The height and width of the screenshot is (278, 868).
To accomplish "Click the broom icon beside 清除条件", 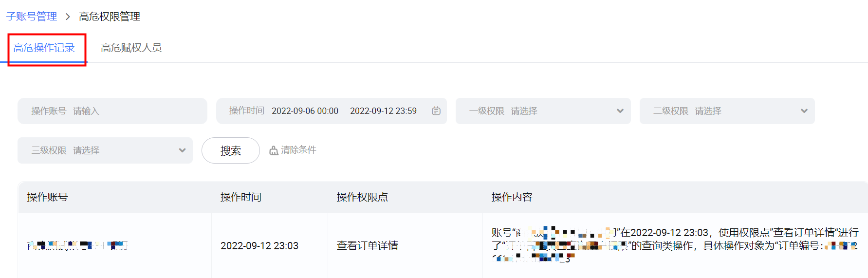I will 274,150.
